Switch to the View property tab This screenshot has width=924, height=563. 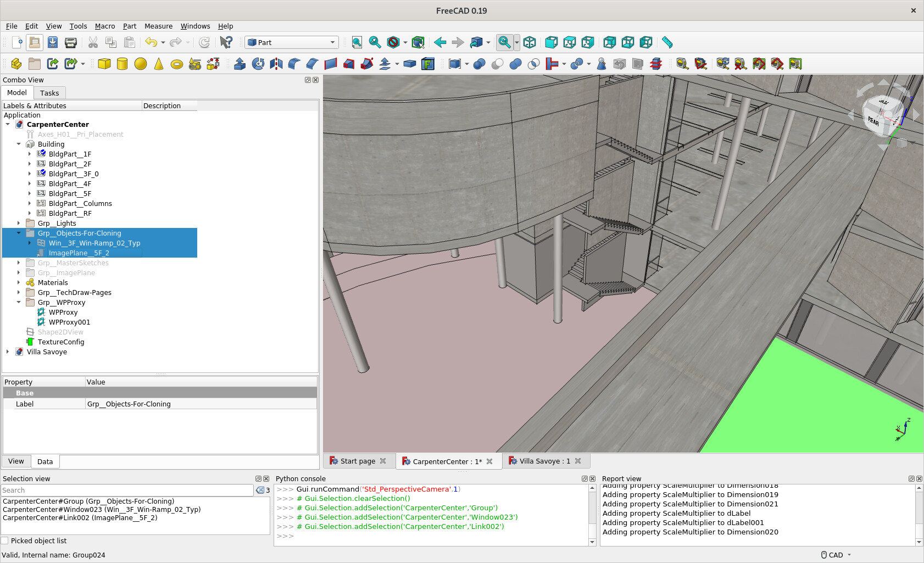(x=16, y=461)
